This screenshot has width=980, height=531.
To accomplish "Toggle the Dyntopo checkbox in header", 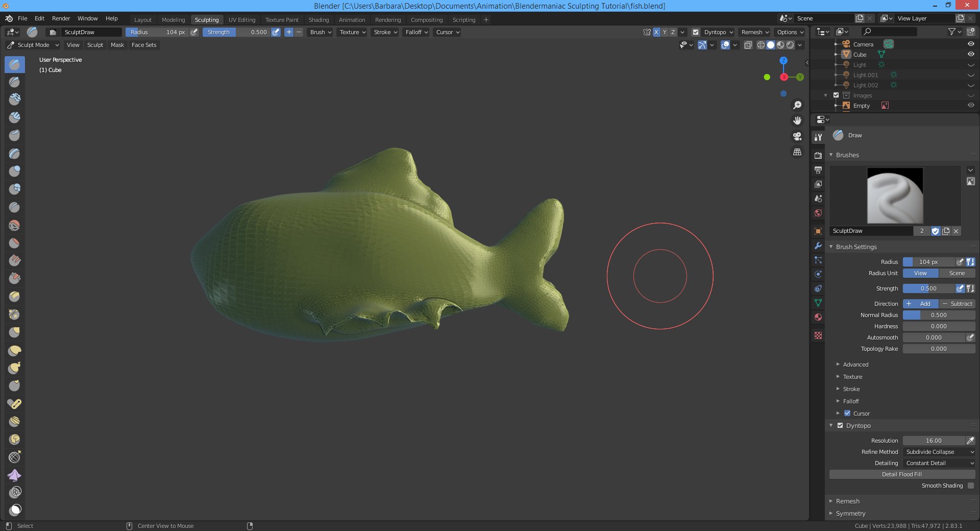I will [695, 32].
